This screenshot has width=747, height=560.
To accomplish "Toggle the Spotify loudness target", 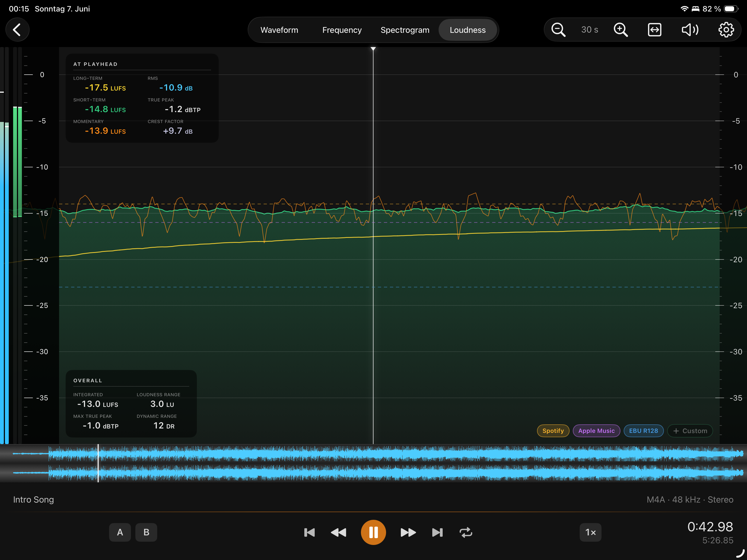I will [x=553, y=431].
